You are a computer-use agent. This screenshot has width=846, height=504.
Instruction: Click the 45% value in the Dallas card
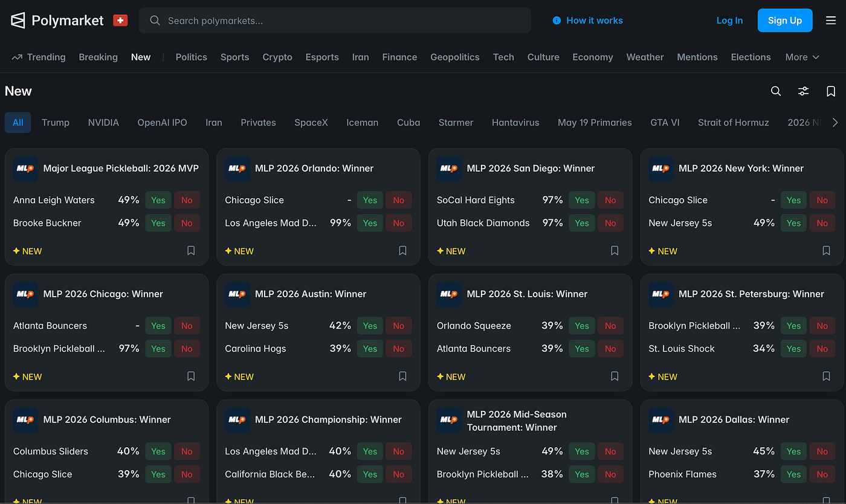(x=764, y=451)
